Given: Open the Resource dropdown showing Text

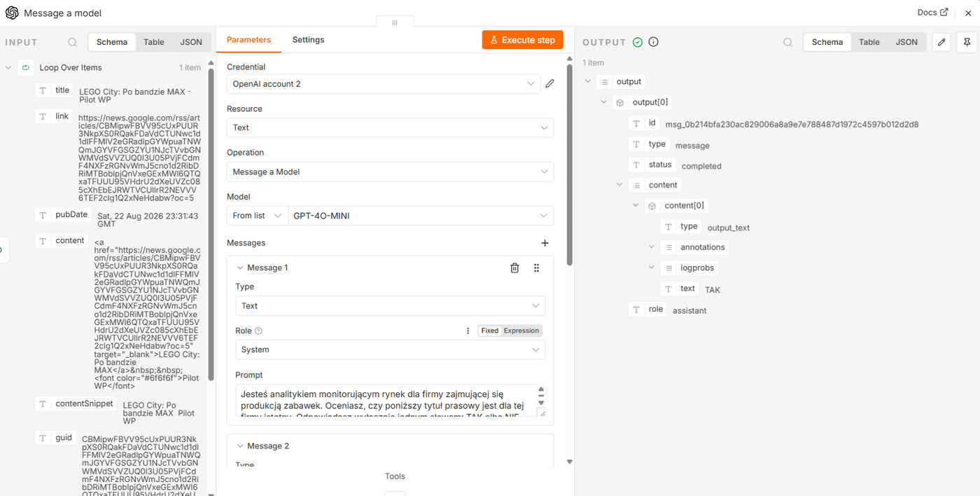Looking at the screenshot, I should tap(390, 128).
